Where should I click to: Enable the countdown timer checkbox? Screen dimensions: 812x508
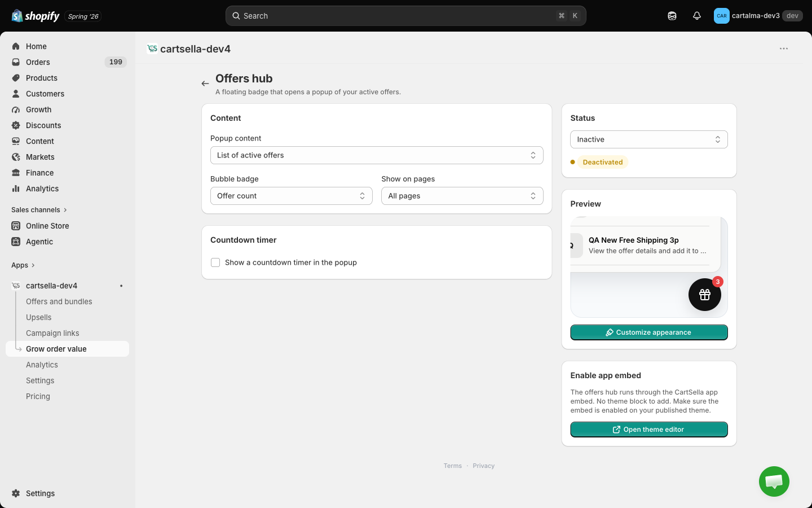point(215,262)
